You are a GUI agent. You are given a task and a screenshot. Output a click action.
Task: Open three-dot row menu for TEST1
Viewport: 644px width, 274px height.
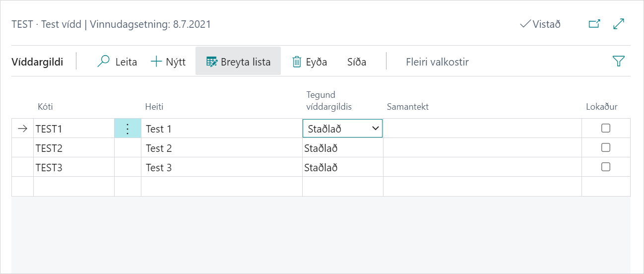(128, 129)
